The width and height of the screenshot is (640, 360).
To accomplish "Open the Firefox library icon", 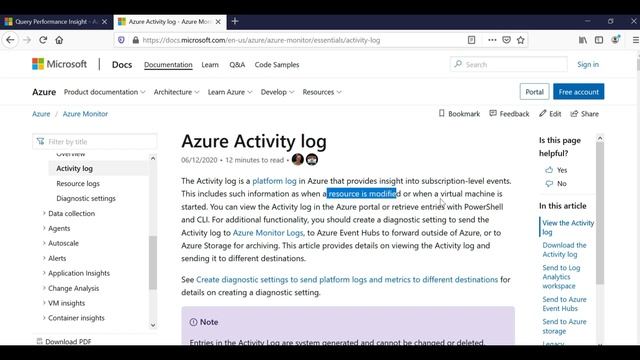I will pyautogui.click(x=583, y=40).
